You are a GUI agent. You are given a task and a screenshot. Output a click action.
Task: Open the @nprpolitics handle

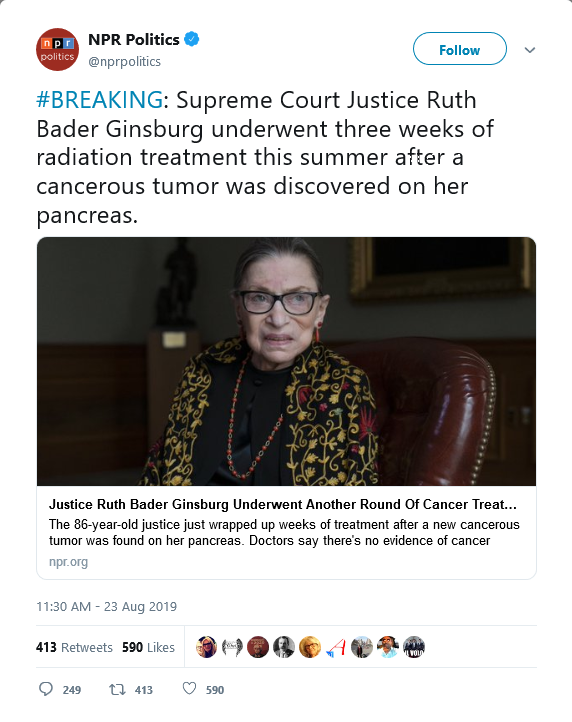click(x=124, y=62)
